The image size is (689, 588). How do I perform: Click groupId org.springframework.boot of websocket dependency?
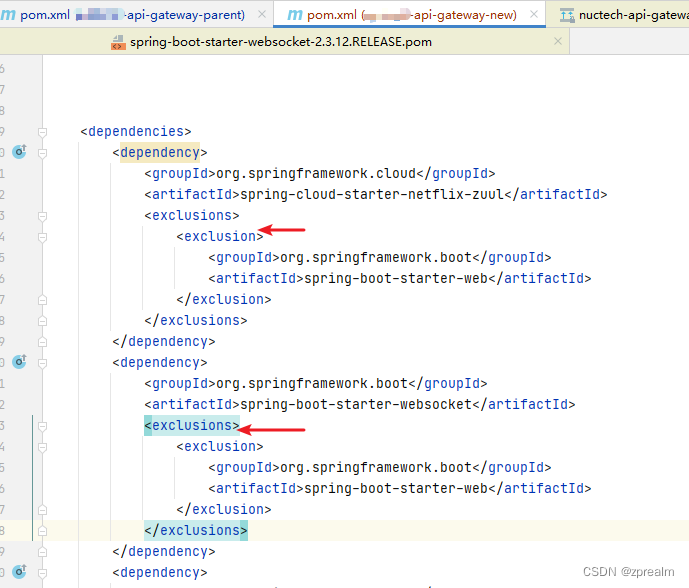(x=316, y=384)
